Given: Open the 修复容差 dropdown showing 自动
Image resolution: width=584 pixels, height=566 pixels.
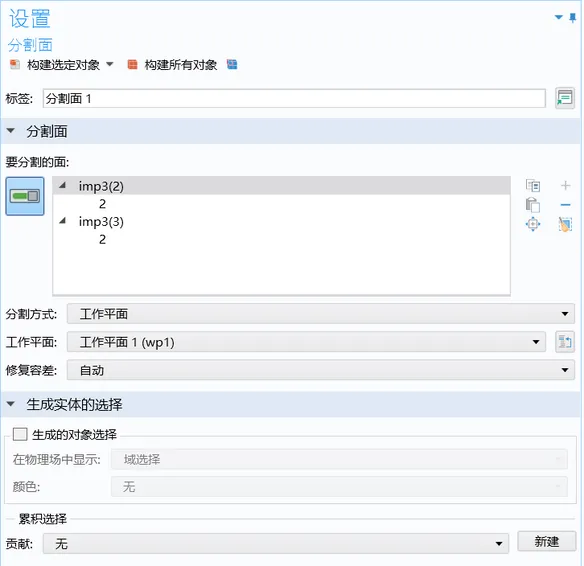Looking at the screenshot, I should tap(321, 370).
